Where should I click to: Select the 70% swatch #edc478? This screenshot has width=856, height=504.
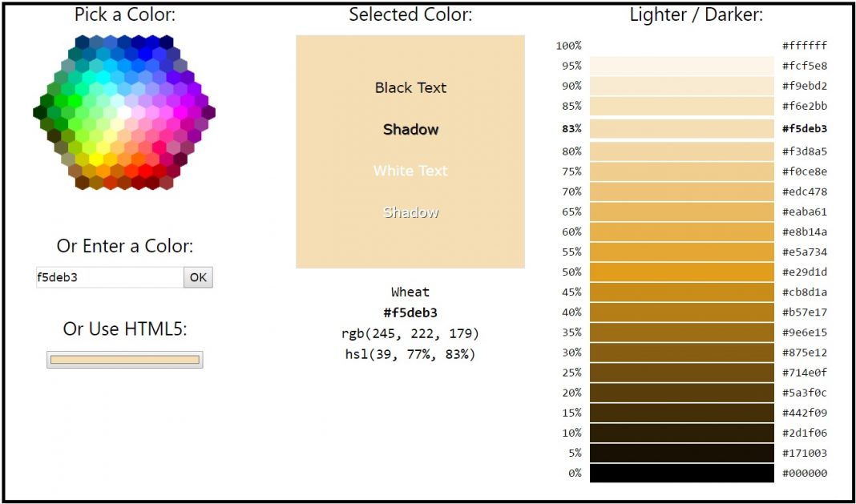681,192
